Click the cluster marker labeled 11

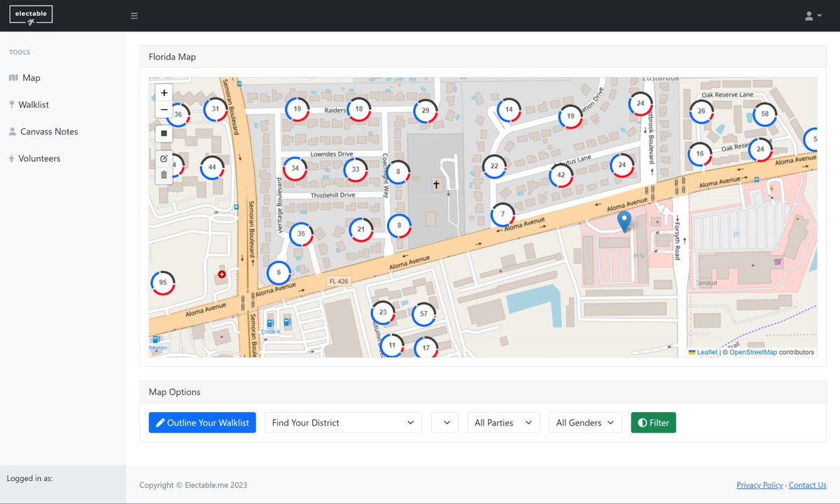click(391, 345)
